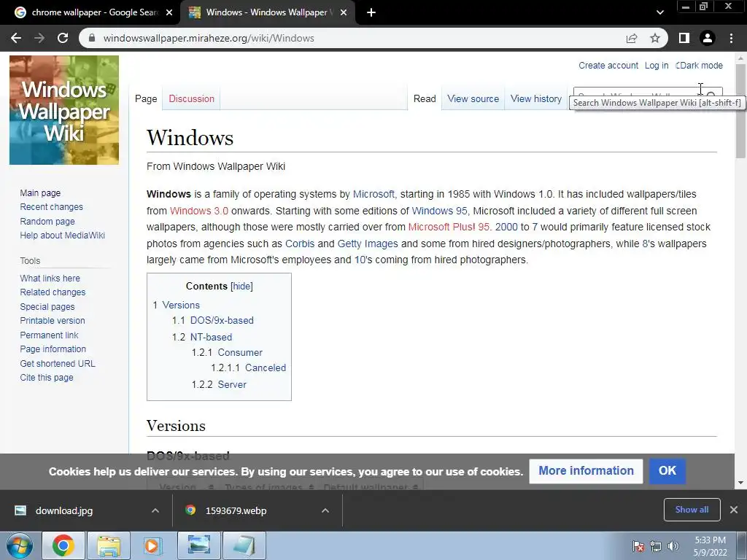This screenshot has width=747, height=560.
Task: Open the View history tab
Action: [536, 98]
